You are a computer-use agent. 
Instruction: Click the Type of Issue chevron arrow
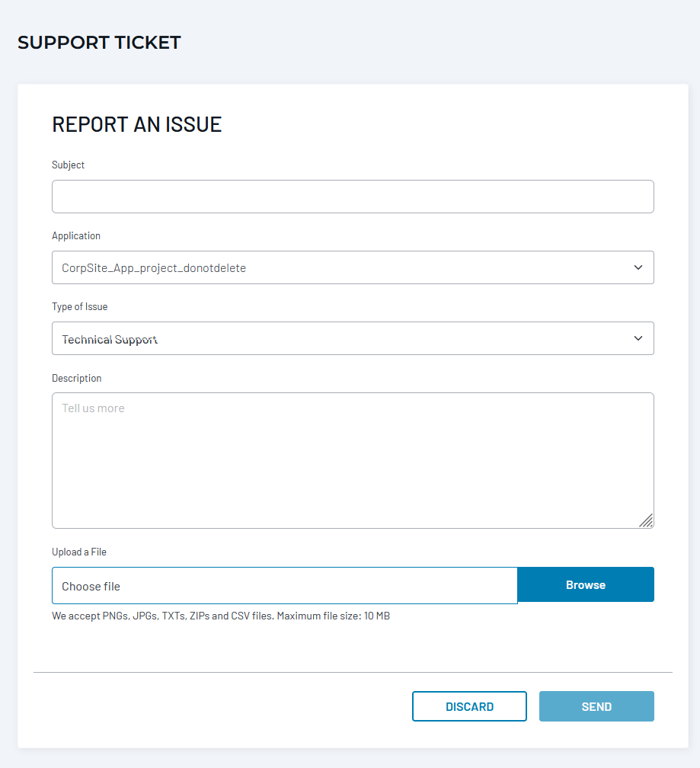pos(638,338)
